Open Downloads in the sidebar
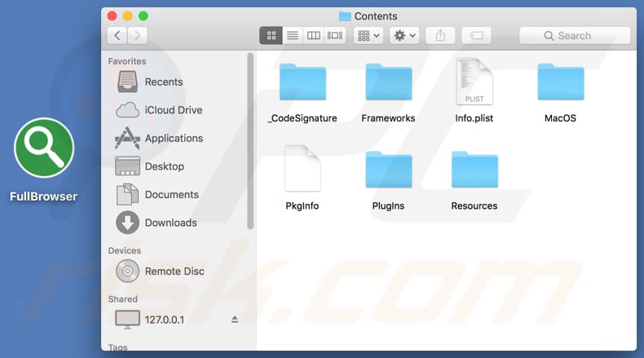The image size is (644, 358). (x=157, y=223)
